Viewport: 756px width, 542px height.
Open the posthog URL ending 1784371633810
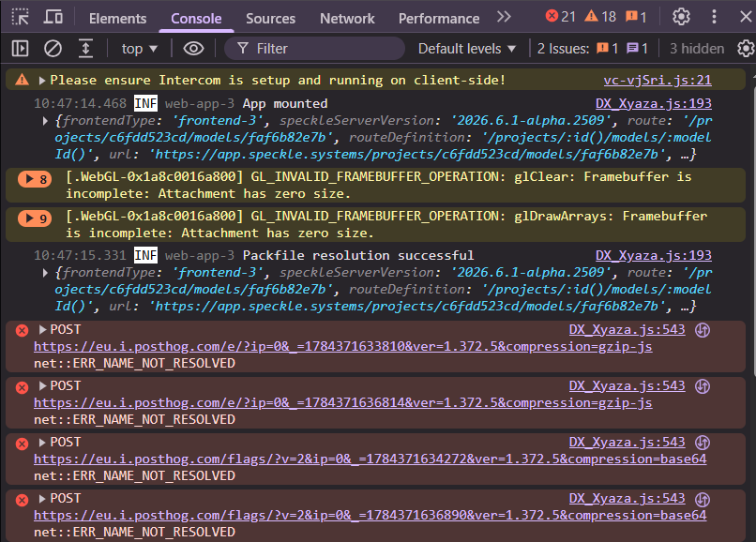coord(342,346)
